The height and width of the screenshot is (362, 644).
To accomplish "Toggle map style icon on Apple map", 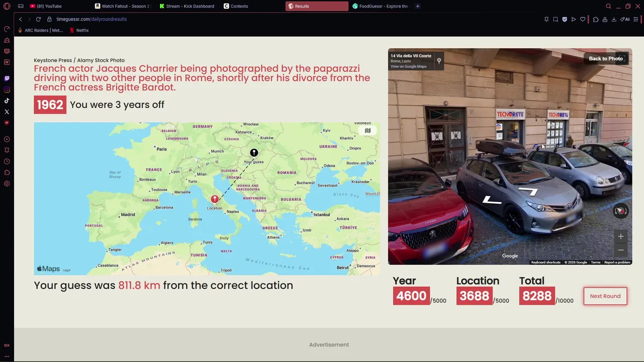I will pyautogui.click(x=368, y=131).
